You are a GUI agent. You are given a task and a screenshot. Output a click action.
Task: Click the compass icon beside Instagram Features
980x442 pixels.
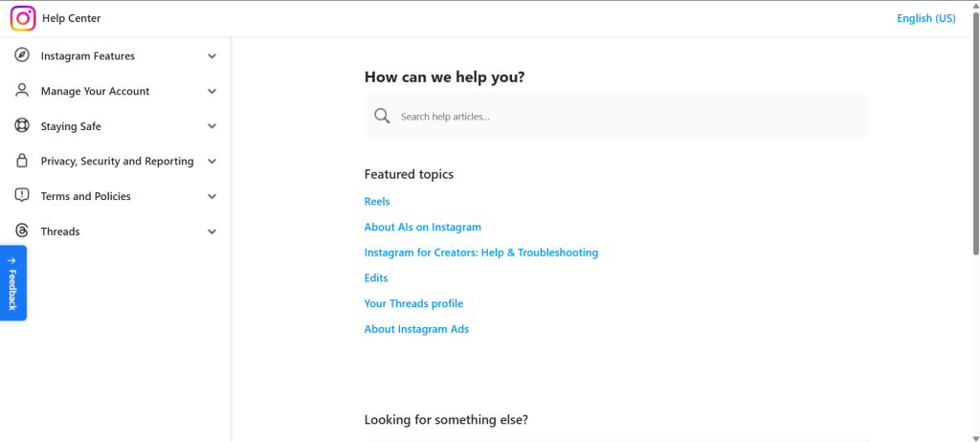click(x=22, y=55)
